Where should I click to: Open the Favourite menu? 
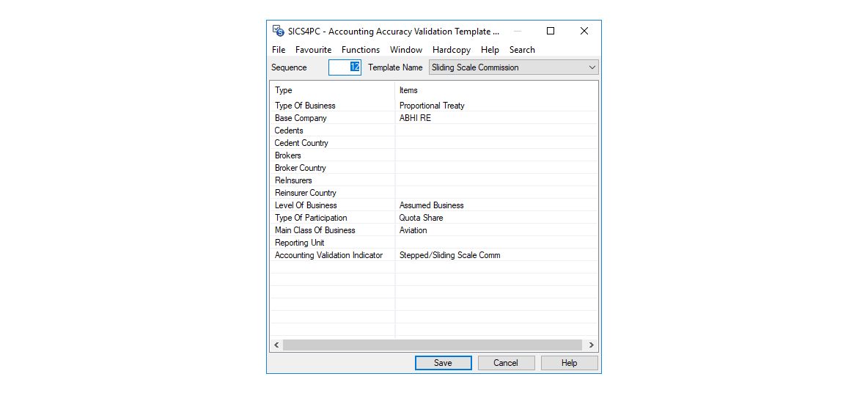pyautogui.click(x=313, y=50)
